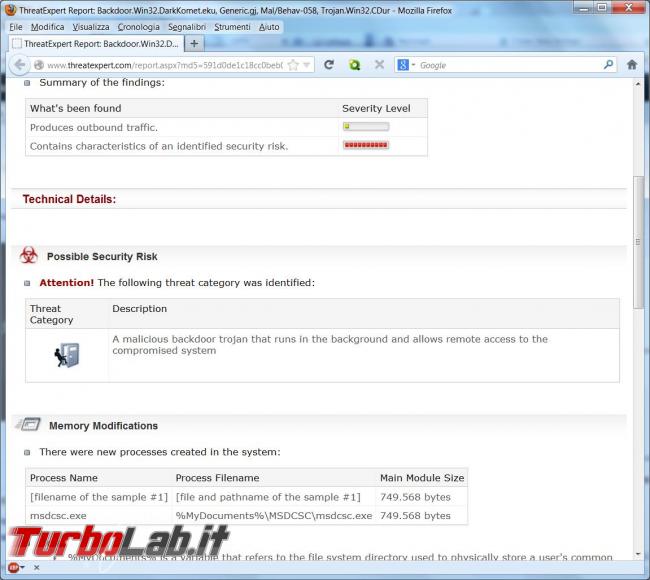Bookmark this page with star icon
Image resolution: width=650 pixels, height=580 pixels.
click(293, 65)
